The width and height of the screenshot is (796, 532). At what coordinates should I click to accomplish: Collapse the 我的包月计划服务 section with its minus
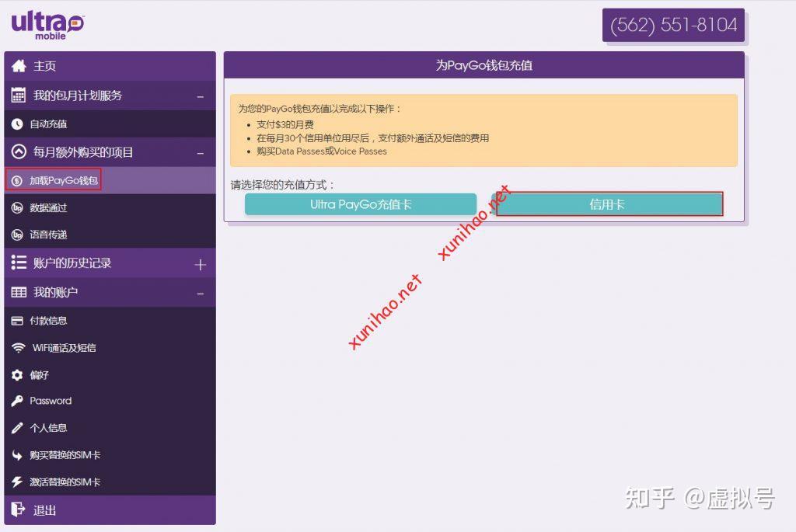(x=201, y=96)
